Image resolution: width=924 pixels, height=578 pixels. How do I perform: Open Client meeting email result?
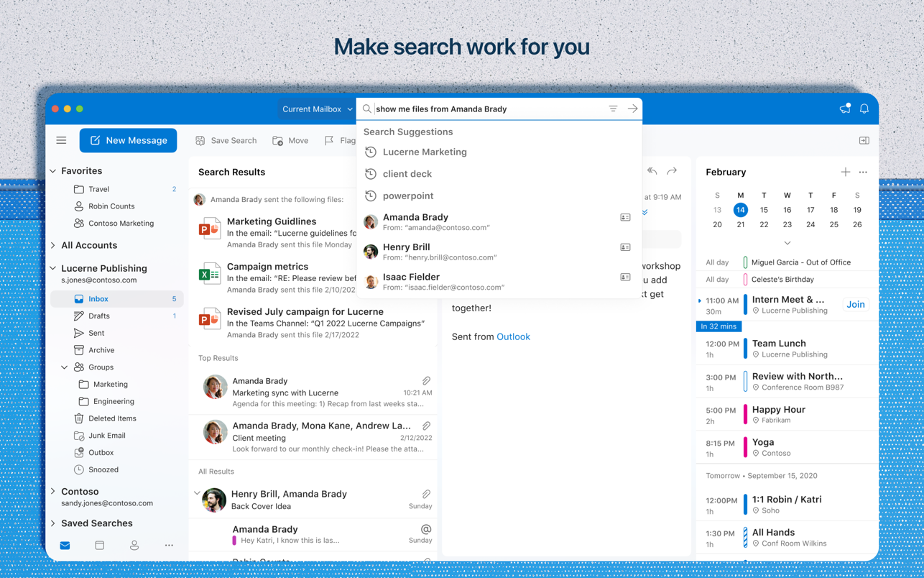click(x=313, y=437)
